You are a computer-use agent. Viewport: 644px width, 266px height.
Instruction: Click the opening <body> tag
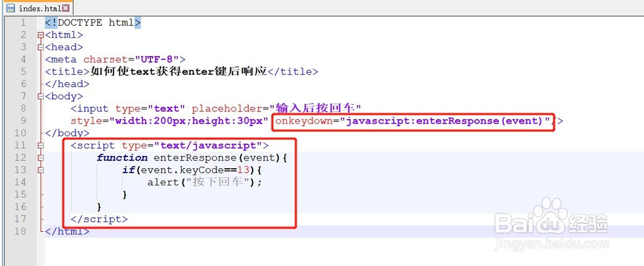64,97
